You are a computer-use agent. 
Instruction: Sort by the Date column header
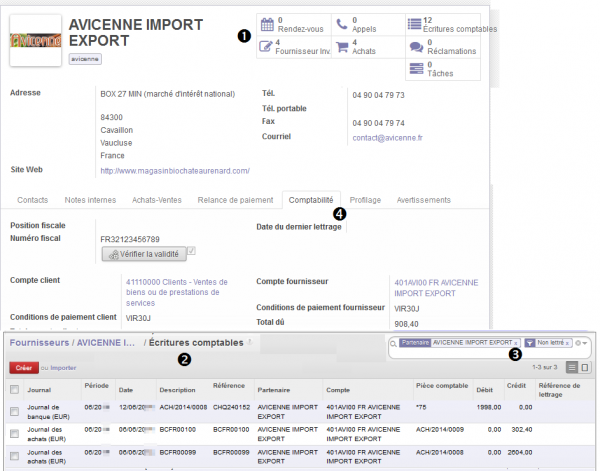126,390
